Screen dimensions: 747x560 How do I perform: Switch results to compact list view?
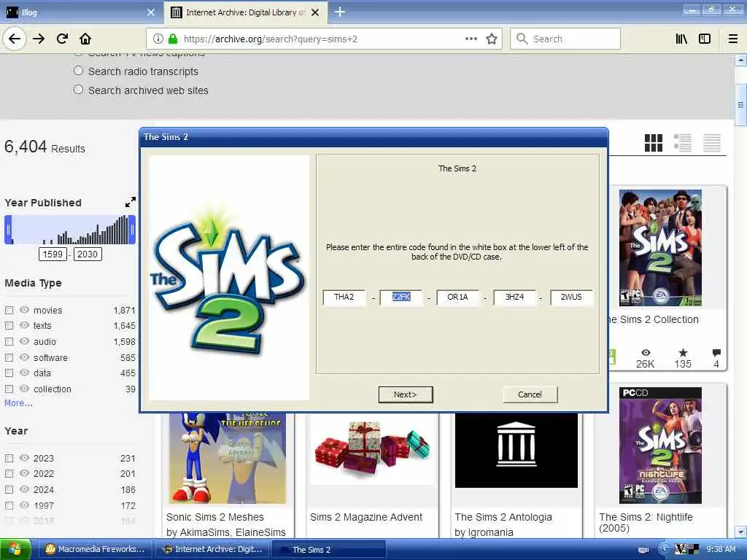[x=712, y=142]
